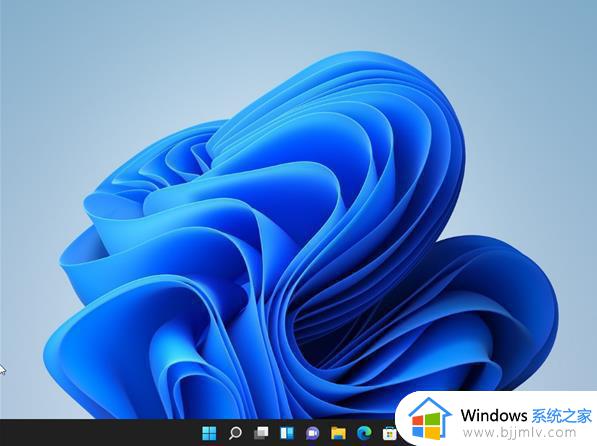Image resolution: width=597 pixels, height=446 pixels.
Task: Open taskbar Search magnifier
Action: point(235,433)
